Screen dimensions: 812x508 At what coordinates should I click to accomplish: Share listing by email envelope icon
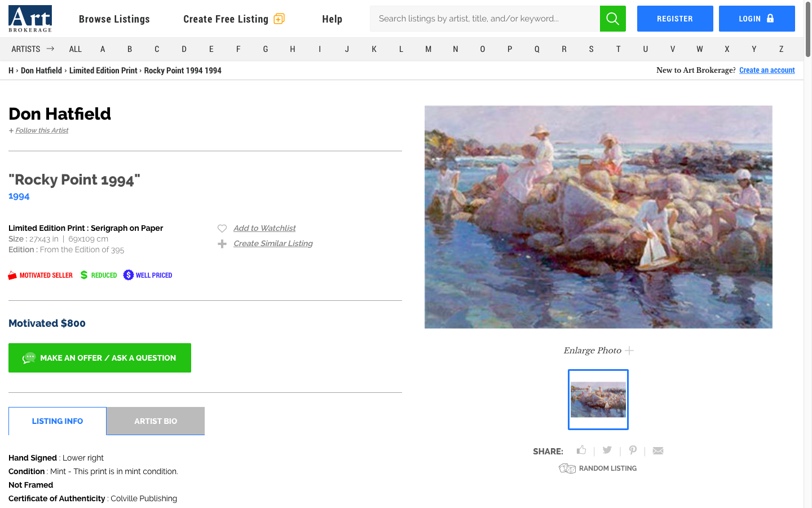point(657,450)
